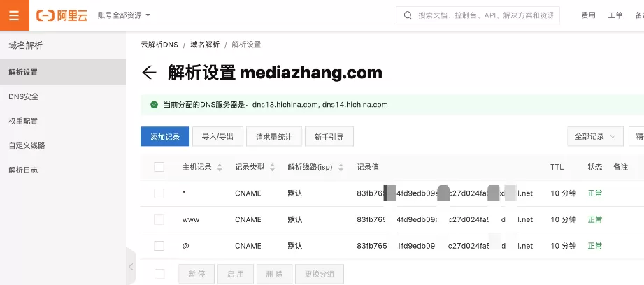Click 默认 line in the www row

tap(295, 219)
